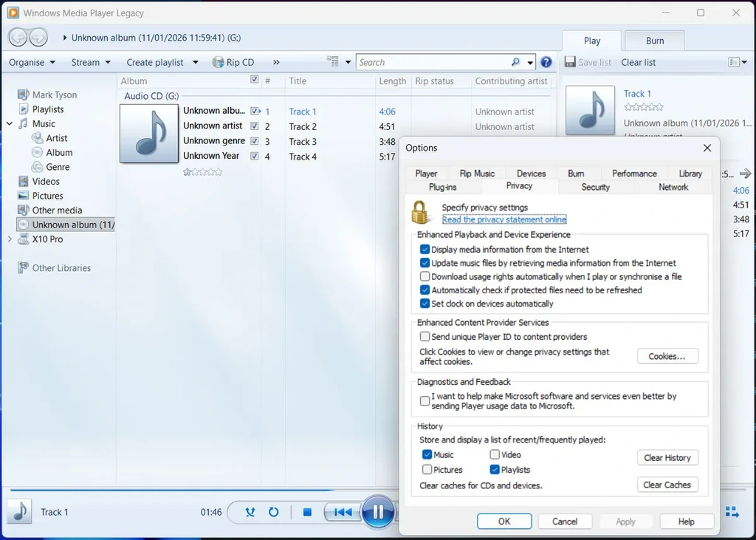The width and height of the screenshot is (756, 540).
Task: Pause the current track
Action: [x=378, y=512]
